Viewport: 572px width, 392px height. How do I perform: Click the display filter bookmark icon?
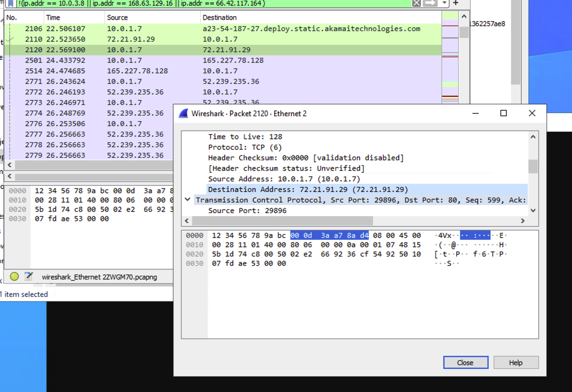click(x=11, y=3)
